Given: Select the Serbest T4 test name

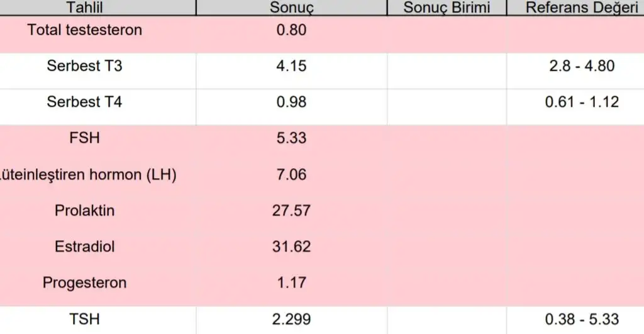Looking at the screenshot, I should 84,102.
